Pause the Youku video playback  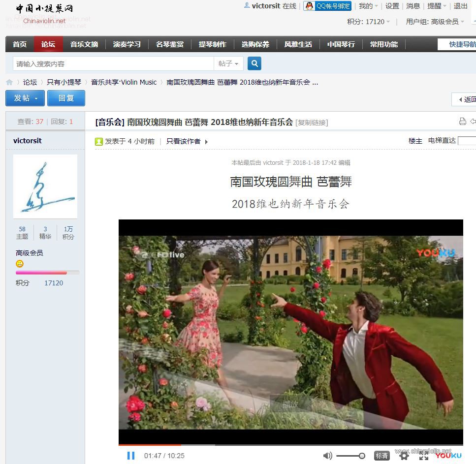tap(131, 456)
